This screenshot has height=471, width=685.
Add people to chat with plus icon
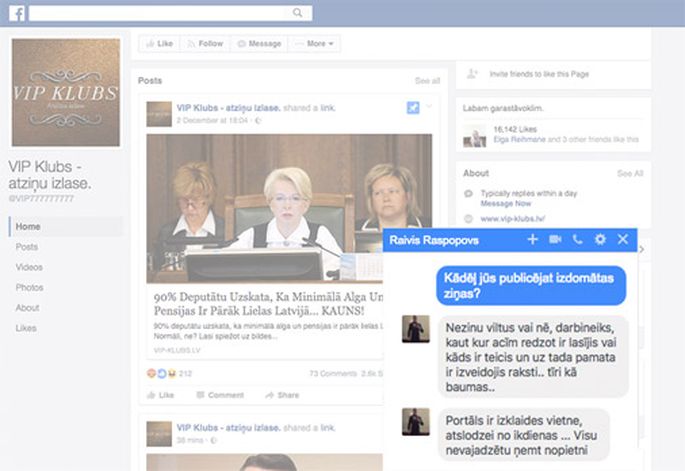[533, 239]
